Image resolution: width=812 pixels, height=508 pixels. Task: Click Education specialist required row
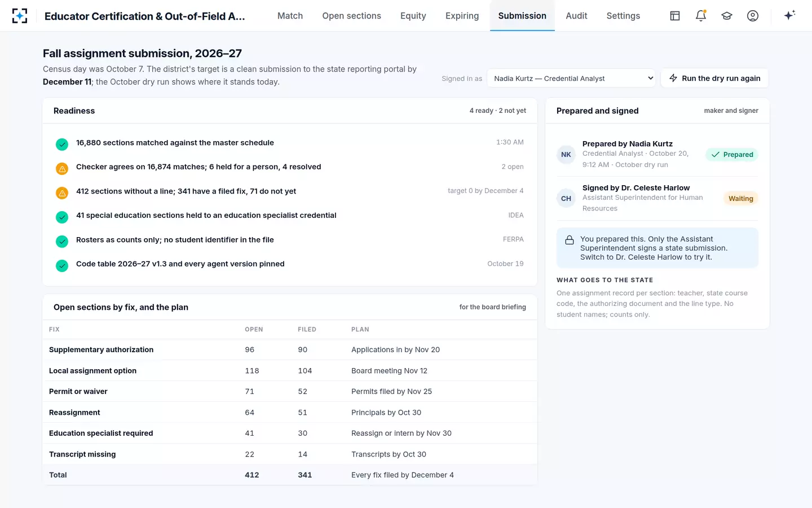tap(290, 433)
